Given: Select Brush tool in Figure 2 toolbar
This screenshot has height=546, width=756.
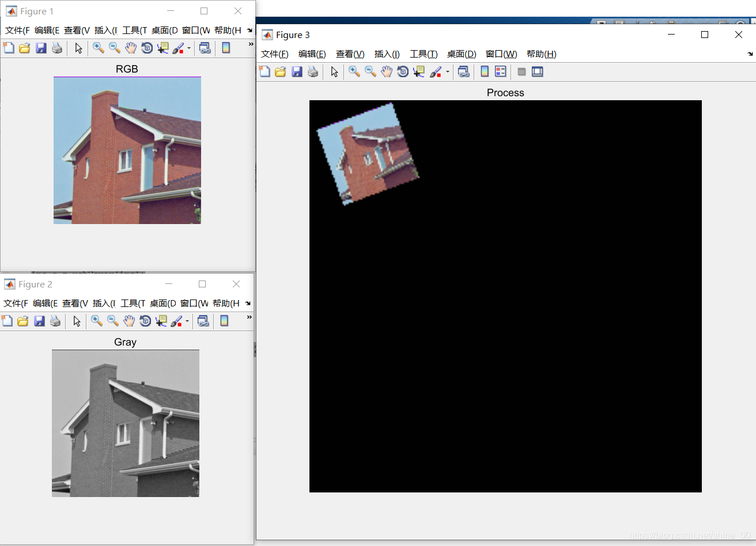Looking at the screenshot, I should 176,321.
